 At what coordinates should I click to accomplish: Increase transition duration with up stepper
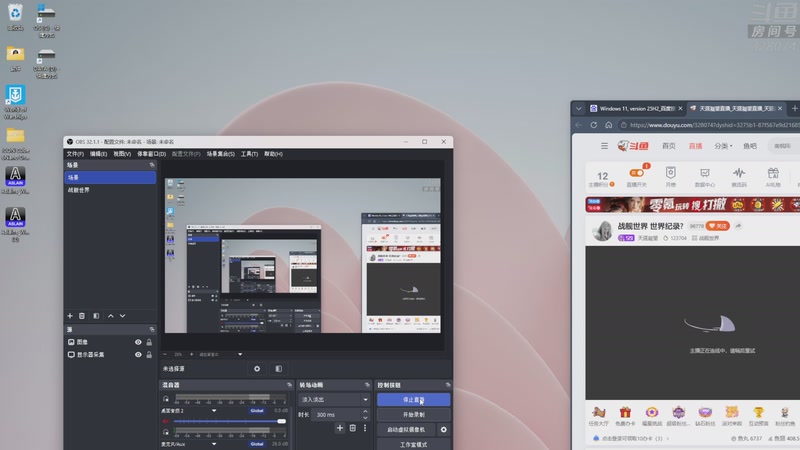click(x=365, y=412)
